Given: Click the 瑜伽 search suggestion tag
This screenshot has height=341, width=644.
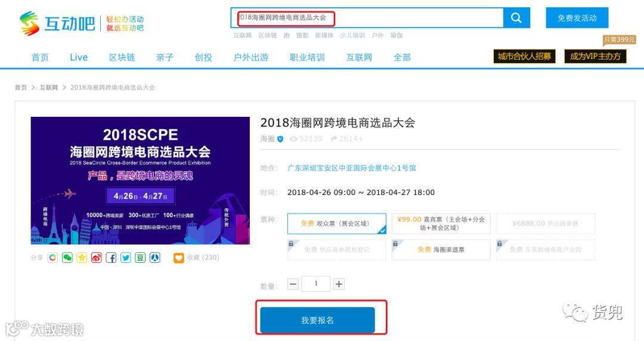Looking at the screenshot, I should [397, 35].
